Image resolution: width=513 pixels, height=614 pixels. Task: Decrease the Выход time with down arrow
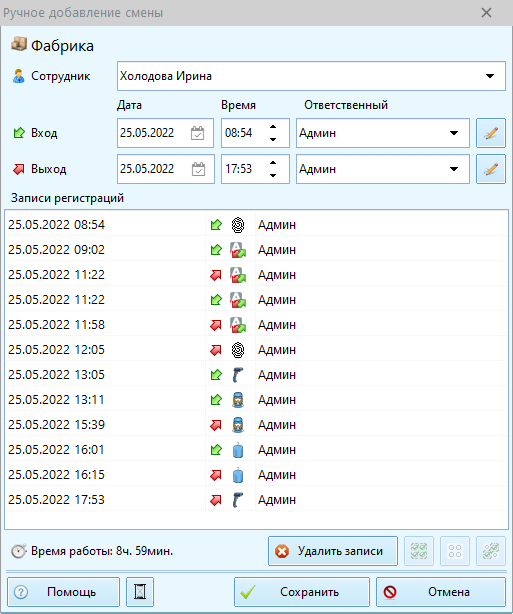(x=273, y=175)
